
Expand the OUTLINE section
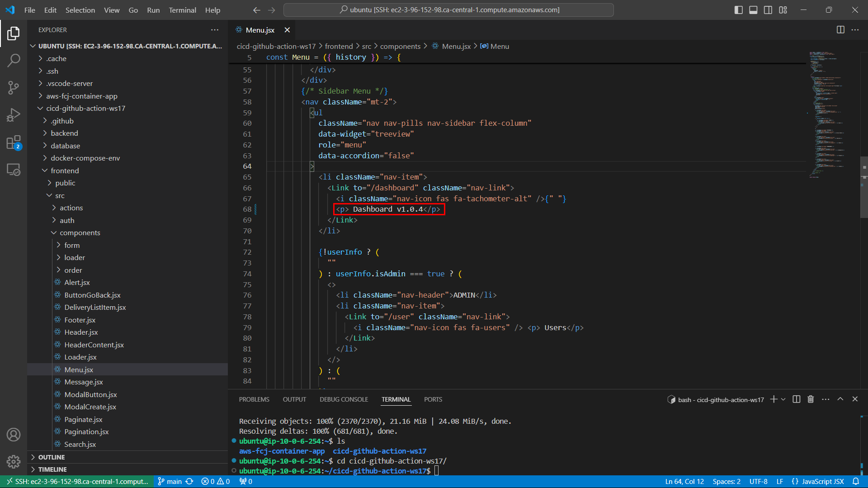click(x=127, y=457)
